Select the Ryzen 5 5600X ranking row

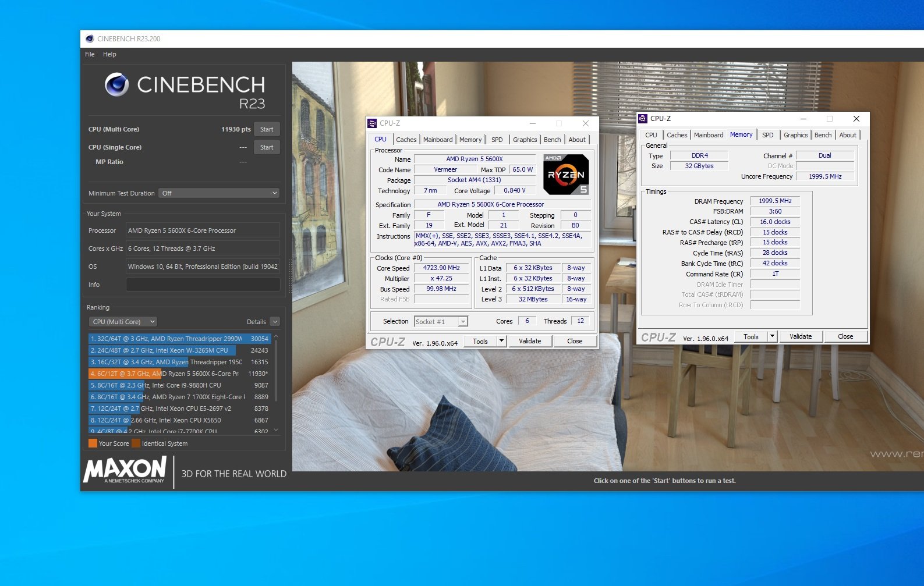(x=179, y=374)
